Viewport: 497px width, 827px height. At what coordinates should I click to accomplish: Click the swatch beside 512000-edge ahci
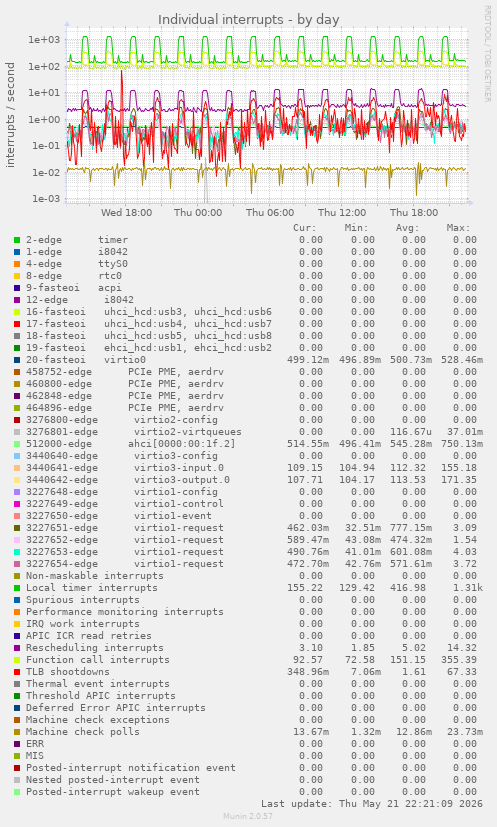point(17,444)
